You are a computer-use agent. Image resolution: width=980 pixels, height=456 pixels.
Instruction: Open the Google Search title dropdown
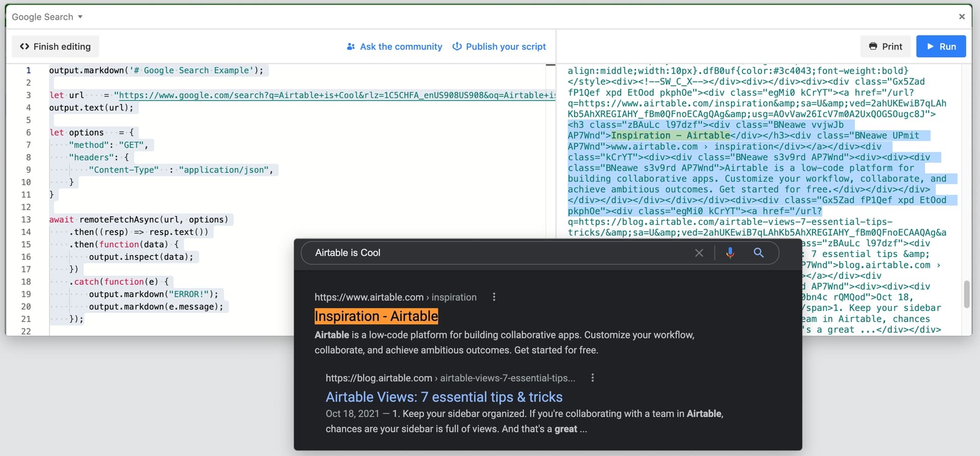(x=47, y=17)
